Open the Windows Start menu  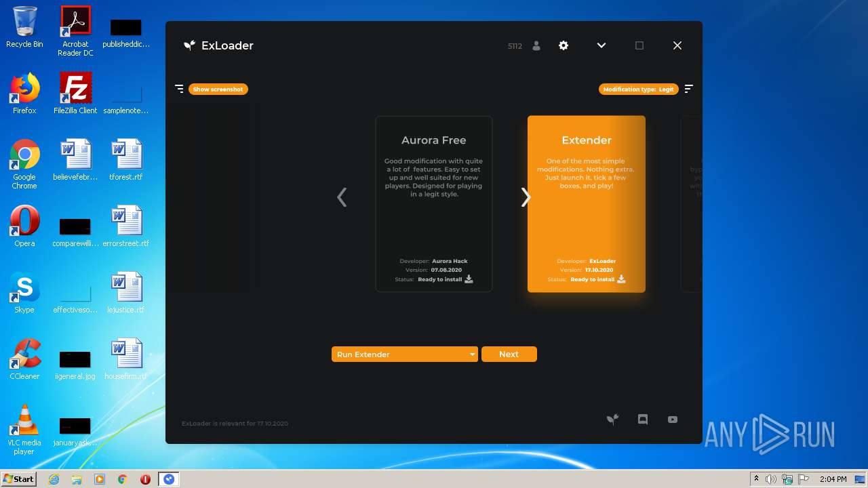pyautogui.click(x=18, y=479)
